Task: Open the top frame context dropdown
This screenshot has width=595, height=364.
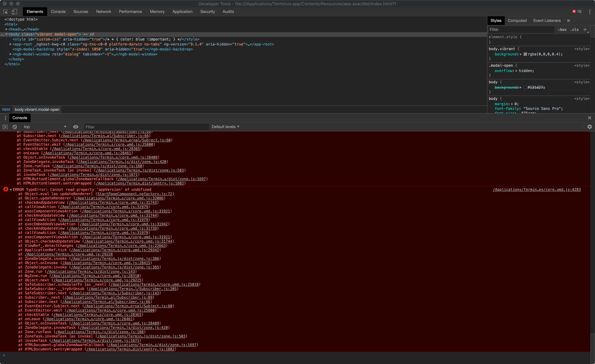Action: point(45,127)
